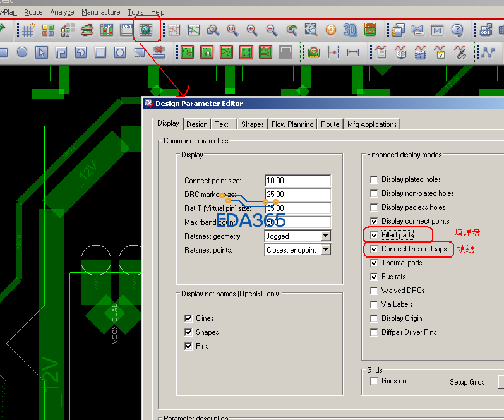Open the Color192 four-squares palette icon
The width and height of the screenshot is (504, 420).
pyautogui.click(x=48, y=30)
